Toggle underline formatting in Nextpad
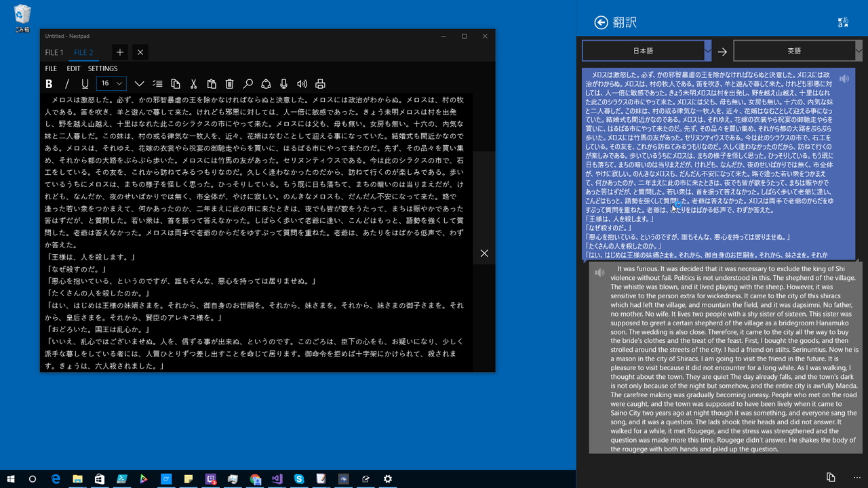 click(x=85, y=84)
